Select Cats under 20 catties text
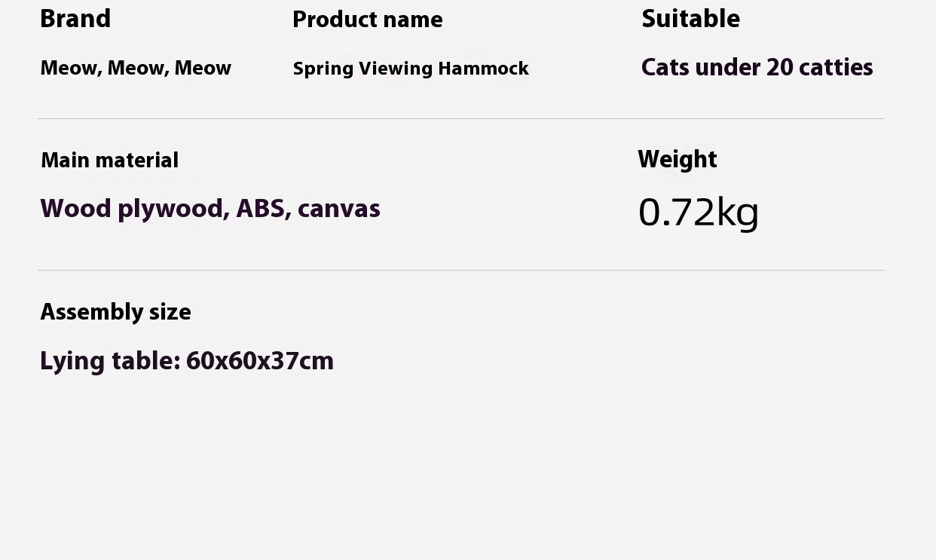This screenshot has height=560, width=936. click(757, 67)
